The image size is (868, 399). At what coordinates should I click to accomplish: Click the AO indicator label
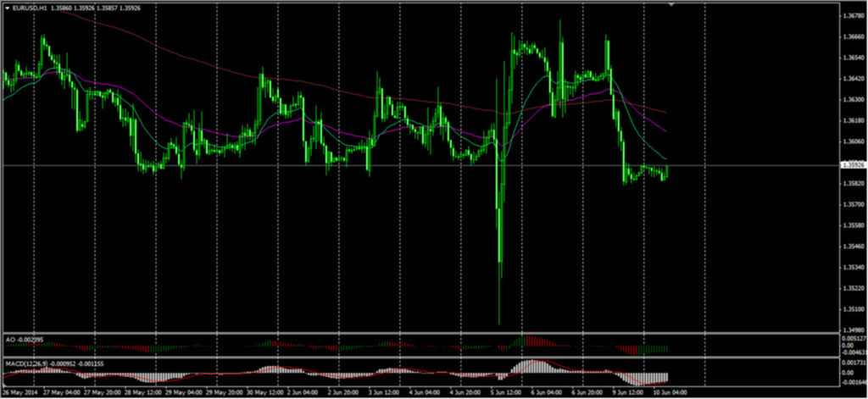click(10, 340)
